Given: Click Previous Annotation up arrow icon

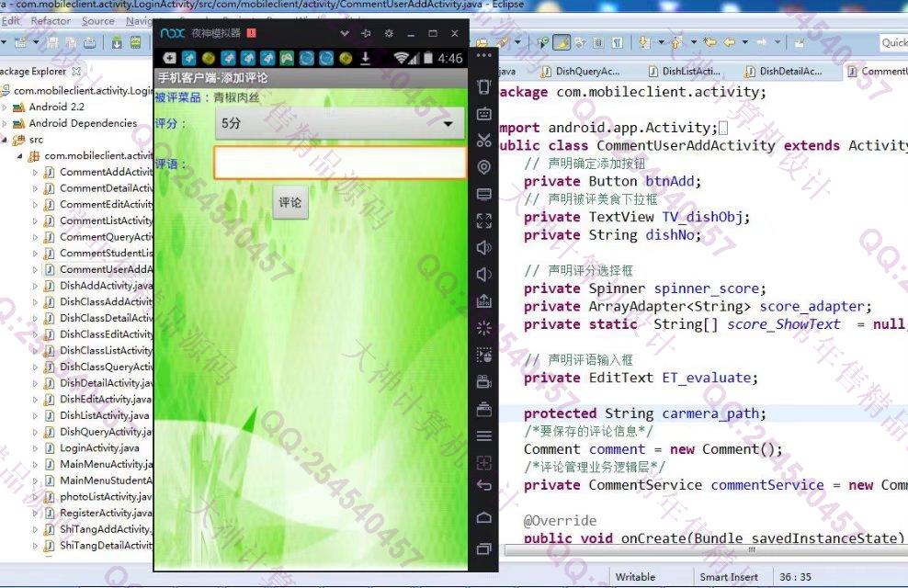Looking at the screenshot, I should coord(676,42).
